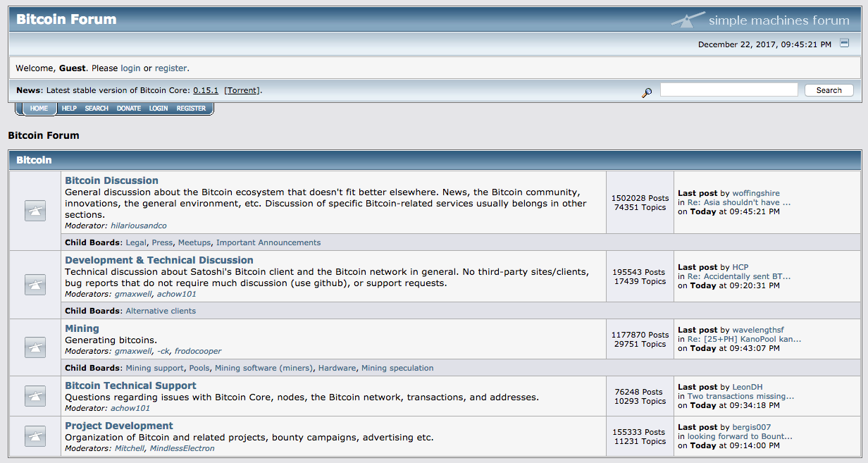868x463 pixels.
Task: Click the 76248 Posts count
Action: point(638,392)
